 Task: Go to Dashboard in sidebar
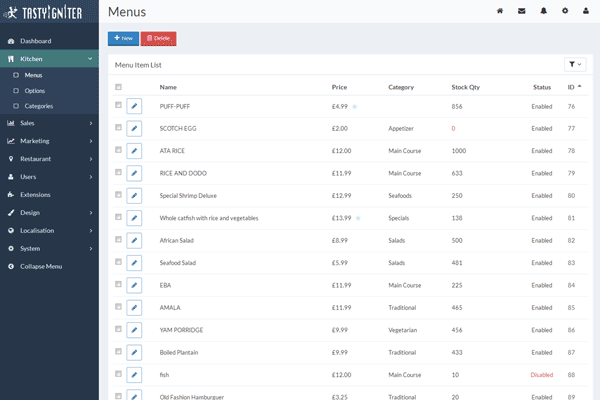click(35, 41)
